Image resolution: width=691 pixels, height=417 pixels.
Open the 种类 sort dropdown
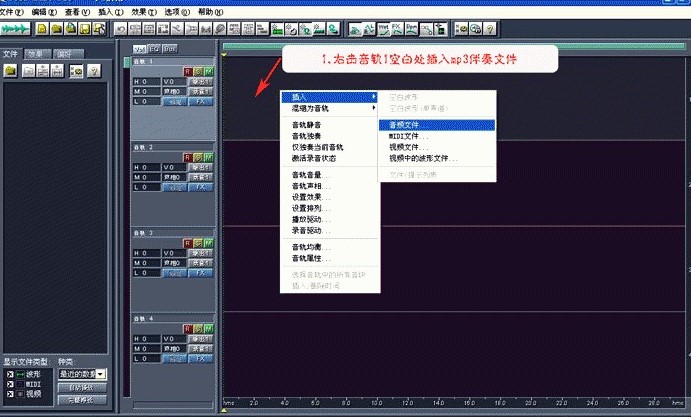click(101, 374)
